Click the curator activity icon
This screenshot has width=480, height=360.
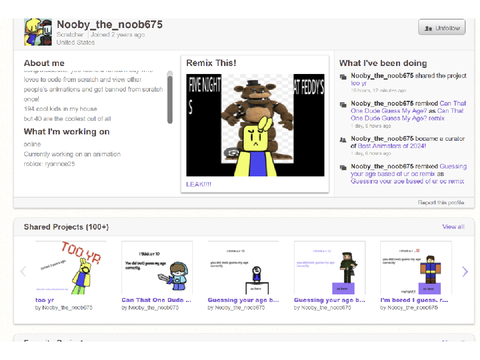click(343, 140)
